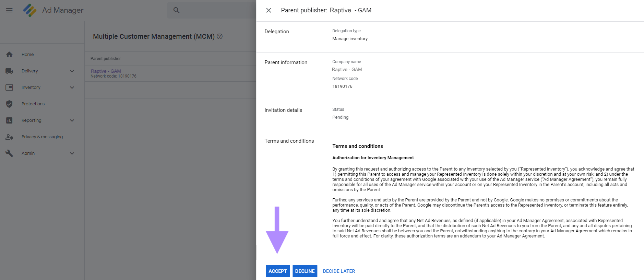Select the 'Pending' status value
Screen dimensions: 644x280
340,117
